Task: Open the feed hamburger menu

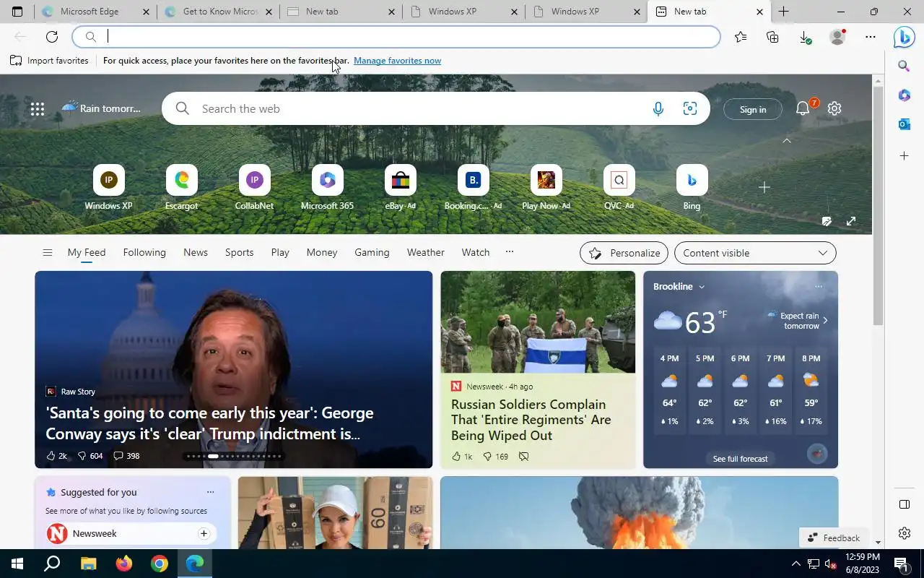Action: (48, 252)
